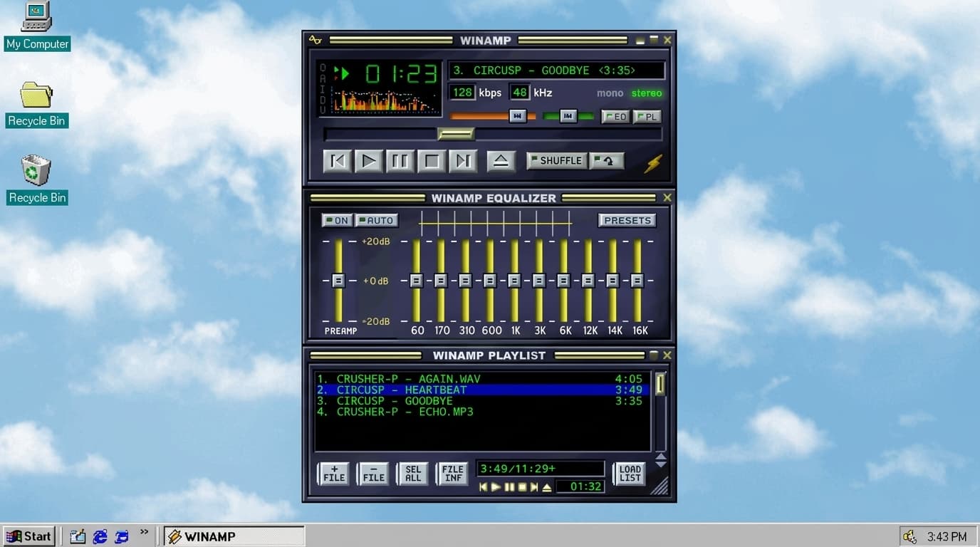980x547 pixels.
Task: Click the large Eject button to open file
Action: pyautogui.click(x=501, y=161)
